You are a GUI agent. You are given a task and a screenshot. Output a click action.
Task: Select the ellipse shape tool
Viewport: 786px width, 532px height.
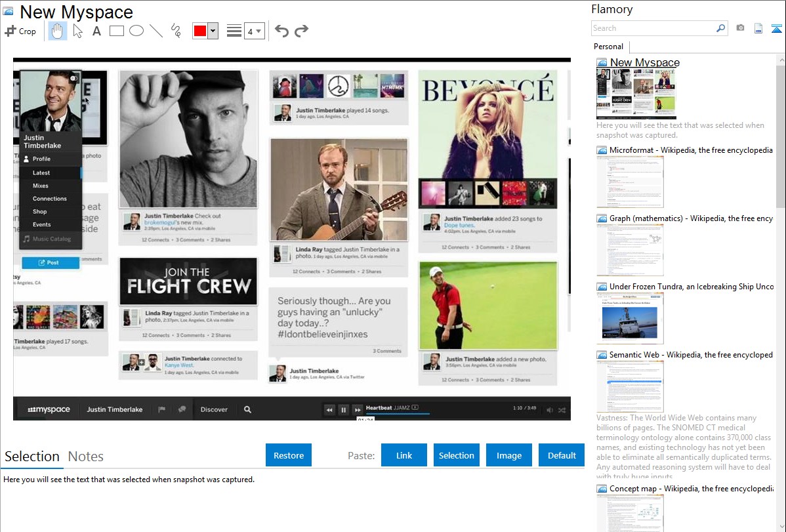click(x=136, y=31)
